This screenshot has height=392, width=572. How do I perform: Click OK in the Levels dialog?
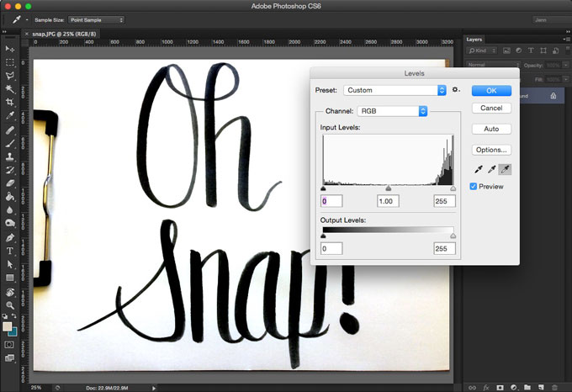click(x=491, y=91)
